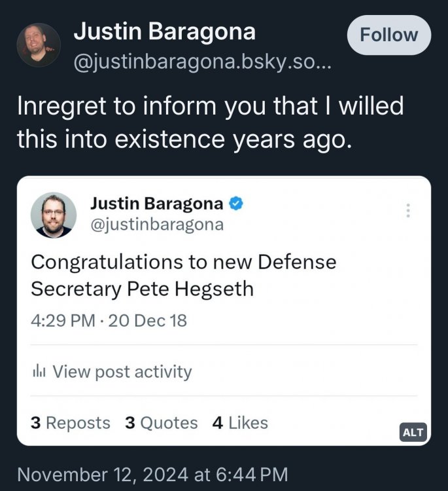
Task: Click the embedded tweet's @justinbaragona handle
Action: 156,225
